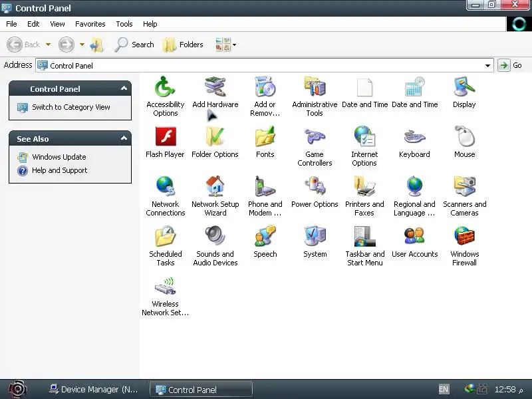Screen dimensions: 532x399
Task: Open Game Controllers
Action: (315, 146)
